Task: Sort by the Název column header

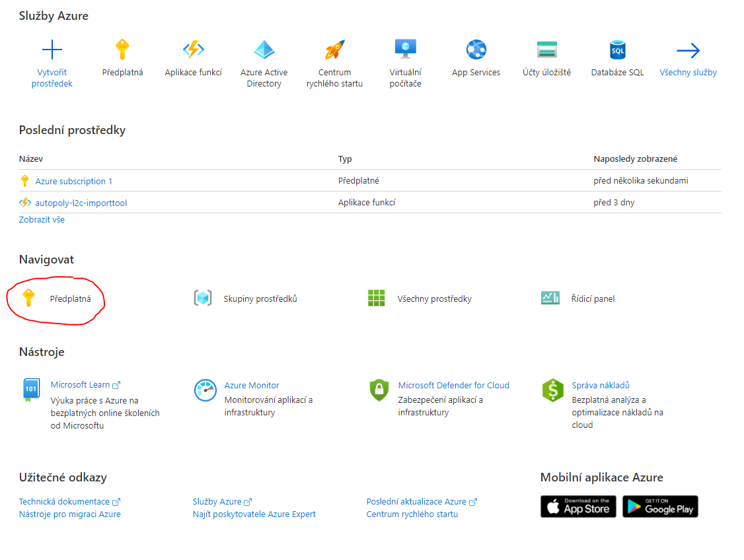Action: [x=31, y=159]
